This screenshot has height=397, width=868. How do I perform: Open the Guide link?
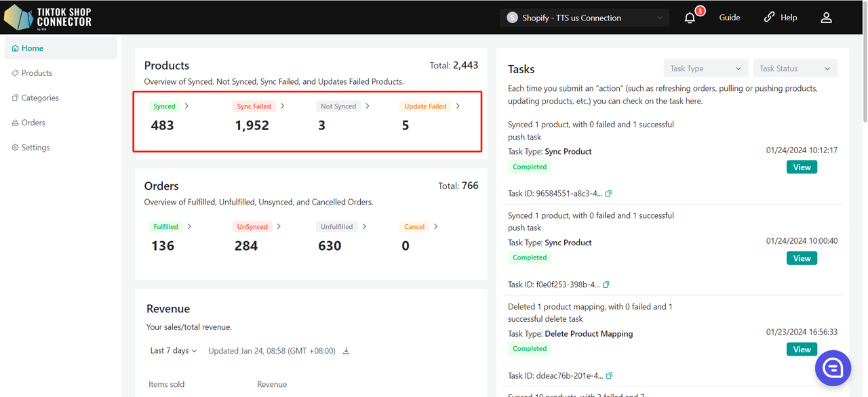[730, 18]
